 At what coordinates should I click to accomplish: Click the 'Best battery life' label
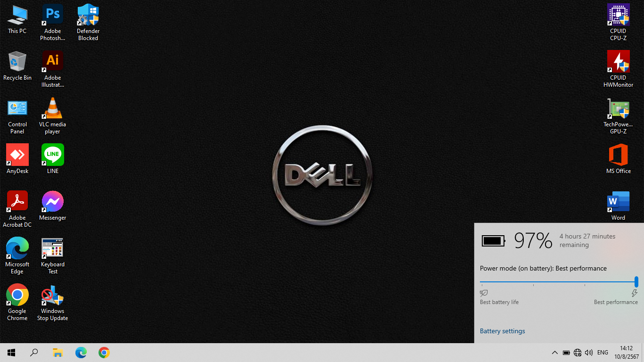[x=499, y=302]
